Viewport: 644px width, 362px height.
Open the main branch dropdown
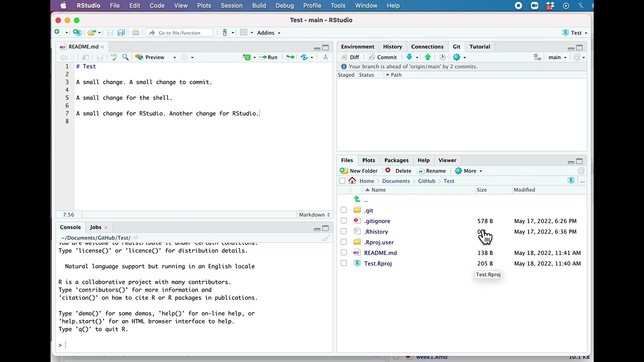click(x=557, y=57)
